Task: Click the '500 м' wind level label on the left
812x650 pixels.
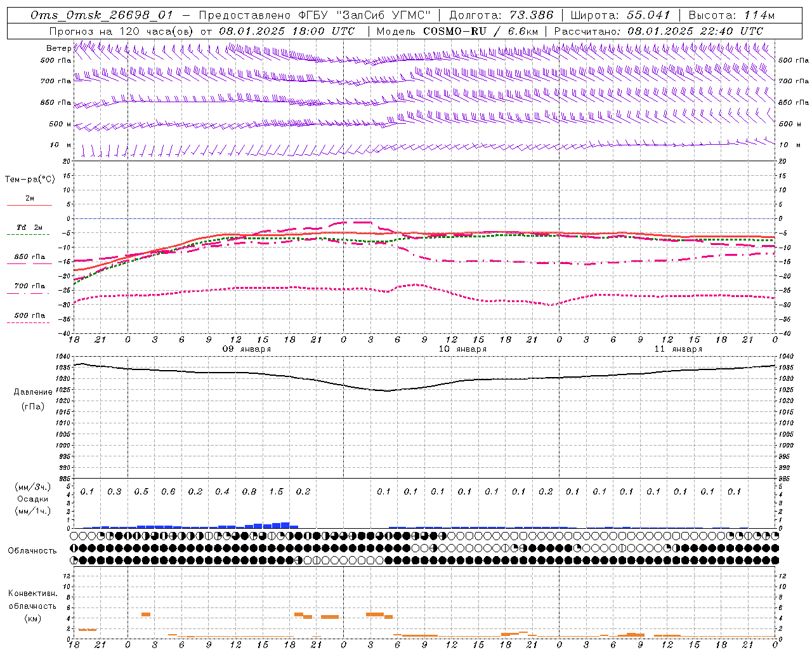Action: point(60,124)
